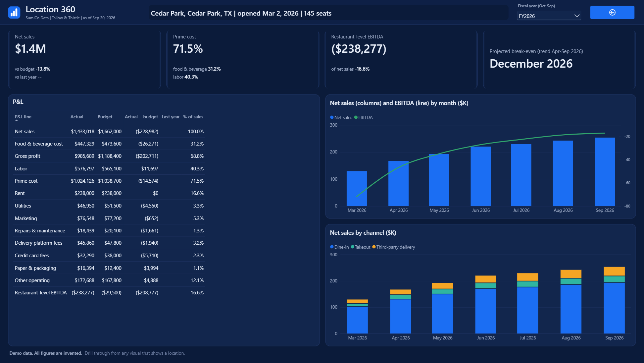Click the Takeout legend entry
644x363 pixels.
(361, 247)
